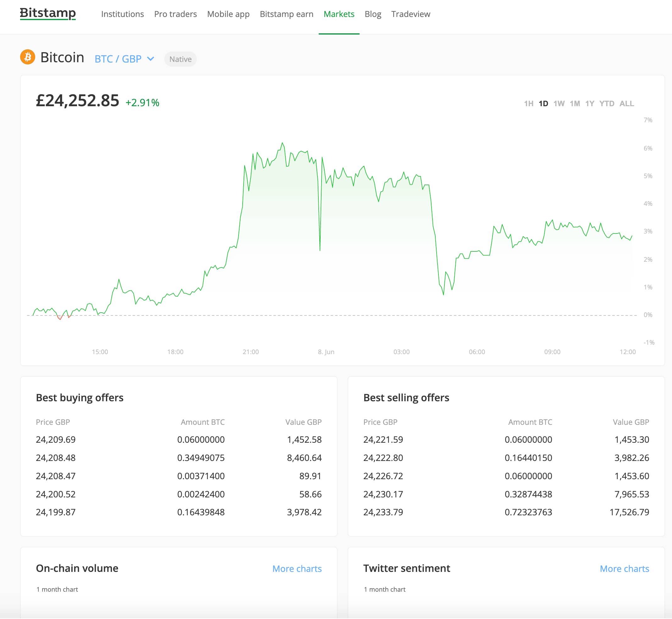This screenshot has height=619, width=672.
Task: Click sell value 3,982.26
Action: (632, 457)
